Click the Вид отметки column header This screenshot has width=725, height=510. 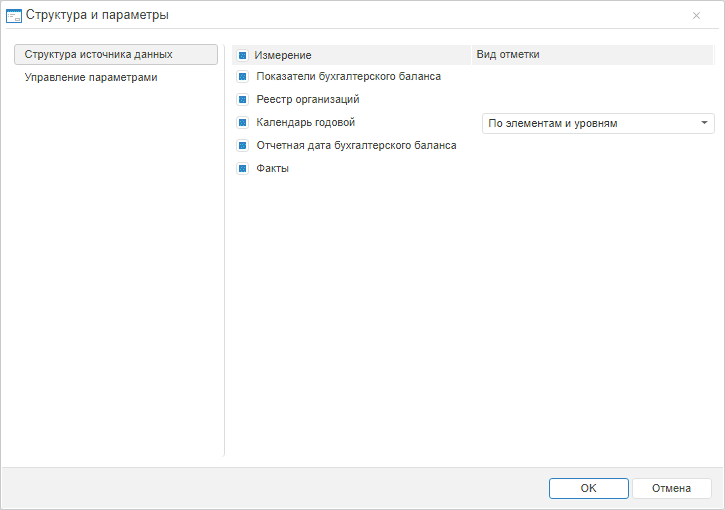(507, 54)
